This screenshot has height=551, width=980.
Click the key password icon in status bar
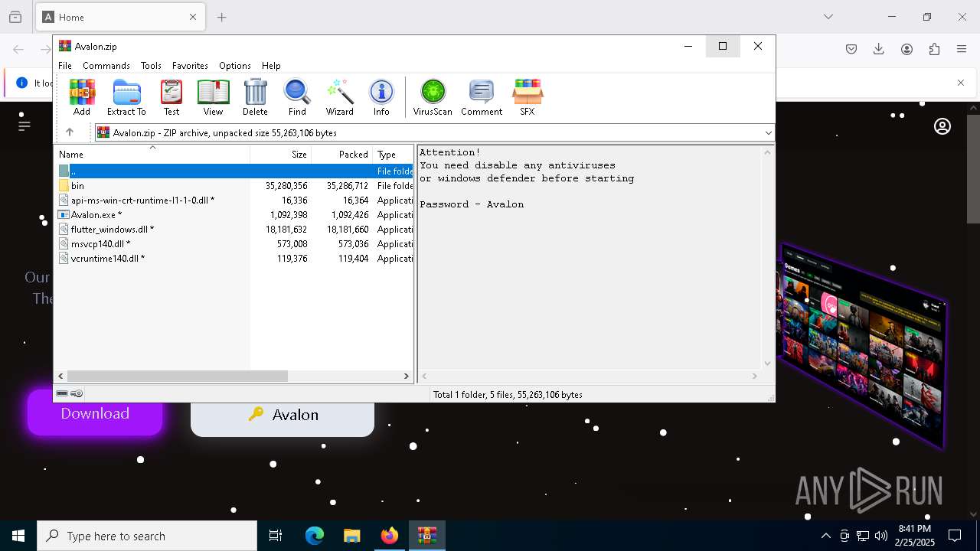pyautogui.click(x=77, y=393)
